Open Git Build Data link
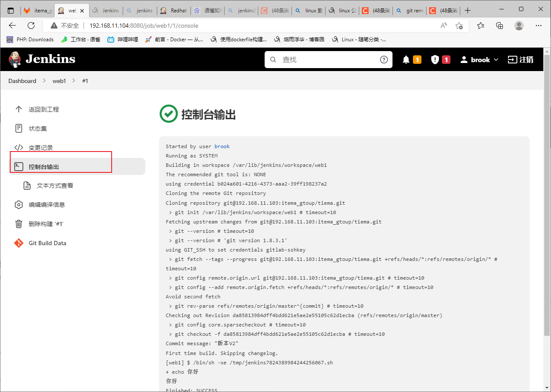This screenshot has height=392, width=551. pos(78,243)
